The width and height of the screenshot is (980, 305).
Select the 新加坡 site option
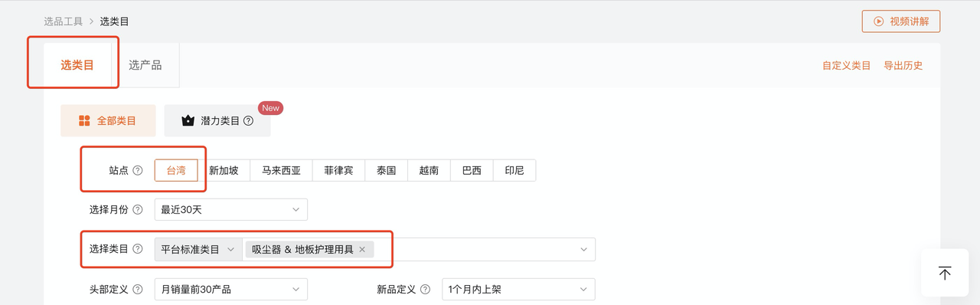224,171
